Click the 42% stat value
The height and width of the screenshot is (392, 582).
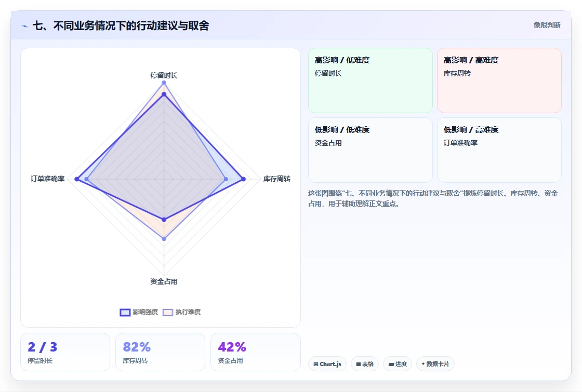(232, 347)
